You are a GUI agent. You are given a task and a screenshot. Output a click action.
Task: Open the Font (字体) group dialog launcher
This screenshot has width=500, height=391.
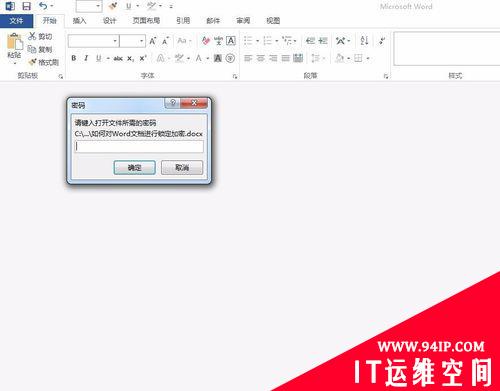(235, 77)
